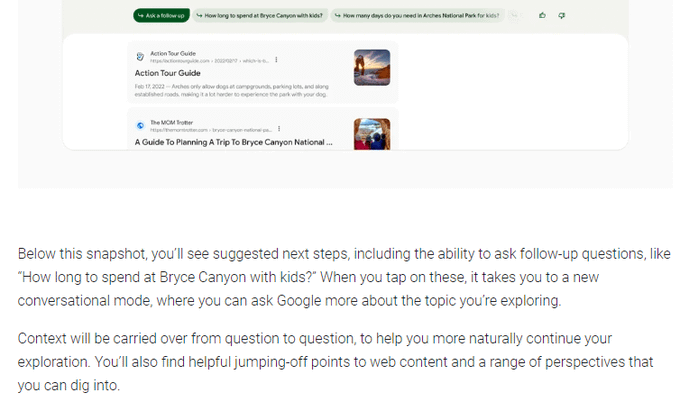Open 'A Guide To Planning A Trip To Bryce Canyon' link
The image size is (680, 411).
tap(234, 143)
